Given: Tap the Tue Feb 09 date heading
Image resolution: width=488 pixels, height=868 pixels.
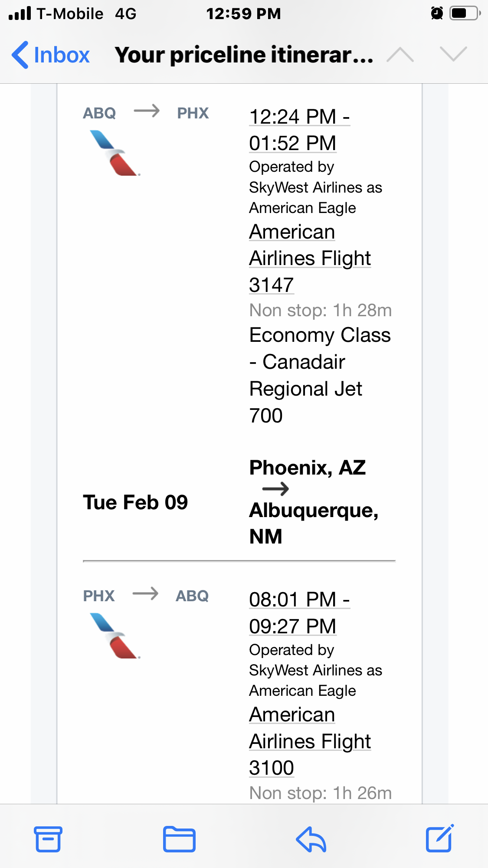Looking at the screenshot, I should pyautogui.click(x=135, y=502).
